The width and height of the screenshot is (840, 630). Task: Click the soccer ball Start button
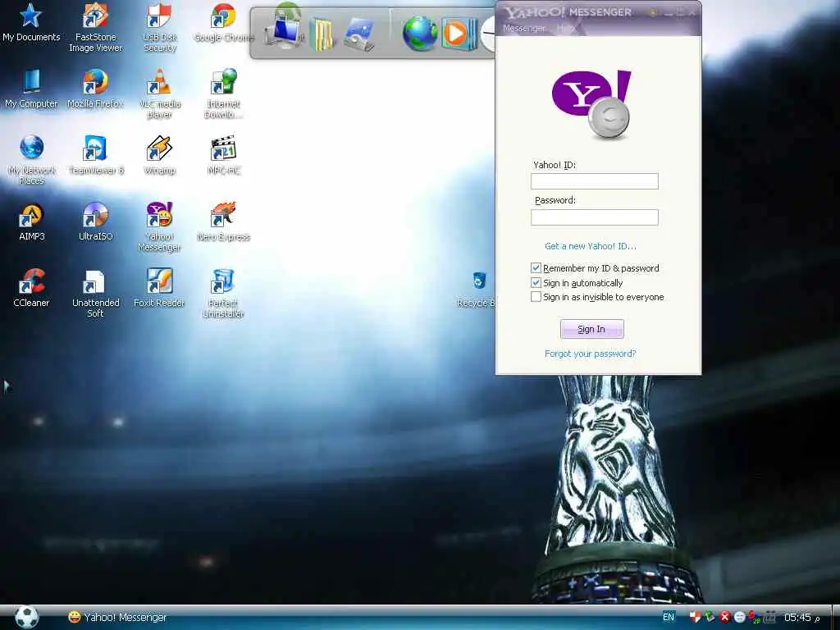(x=27, y=617)
